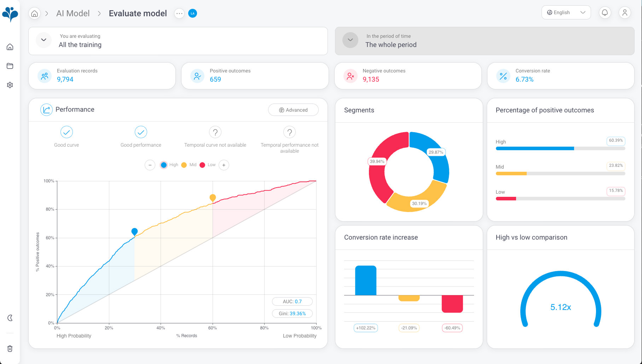Click the plus button beside legend
Image resolution: width=642 pixels, height=364 pixels.
coord(224,165)
